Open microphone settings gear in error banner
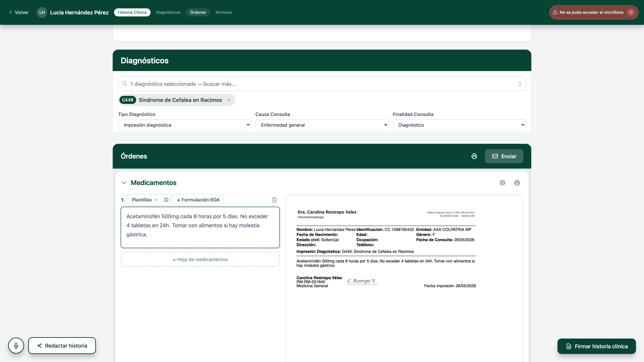The width and height of the screenshot is (644, 362). [631, 12]
